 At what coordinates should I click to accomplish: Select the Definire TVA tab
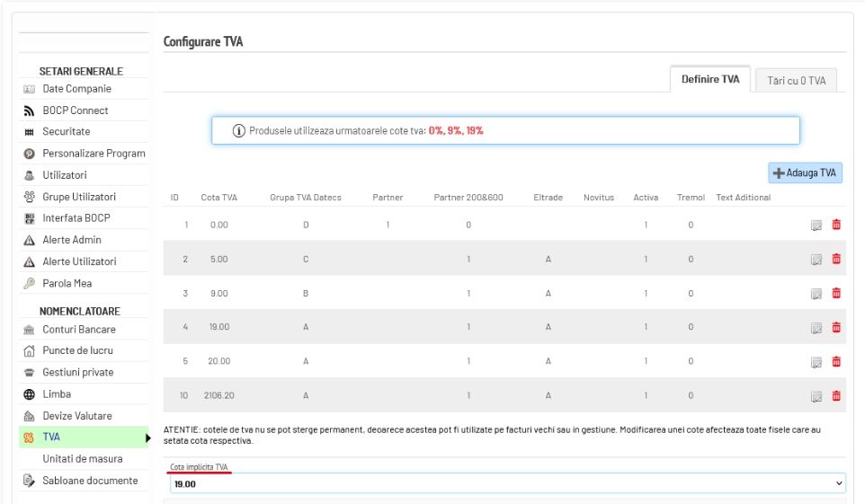(710, 79)
